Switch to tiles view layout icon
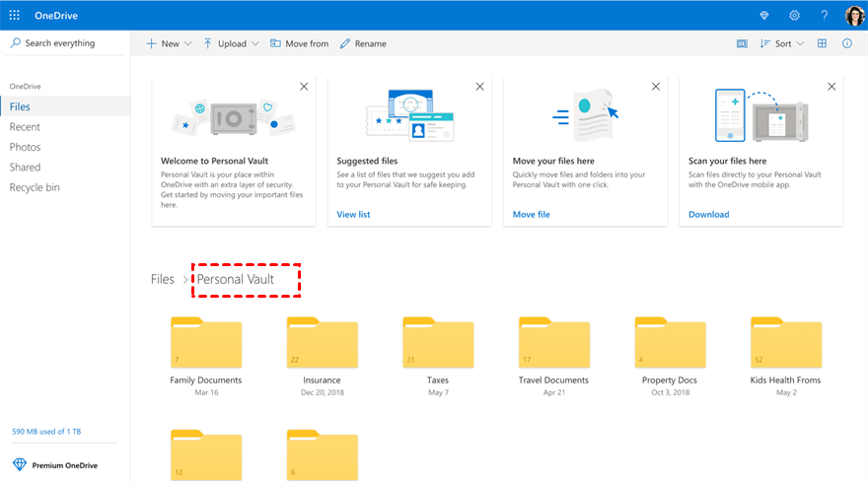Image resolution: width=868 pixels, height=483 pixels. tap(822, 43)
